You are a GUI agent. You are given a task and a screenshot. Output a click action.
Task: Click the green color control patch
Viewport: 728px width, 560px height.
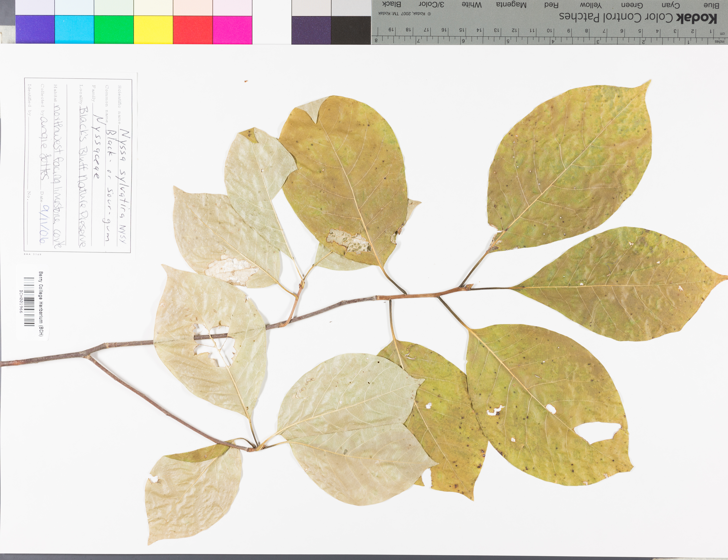pos(114,29)
